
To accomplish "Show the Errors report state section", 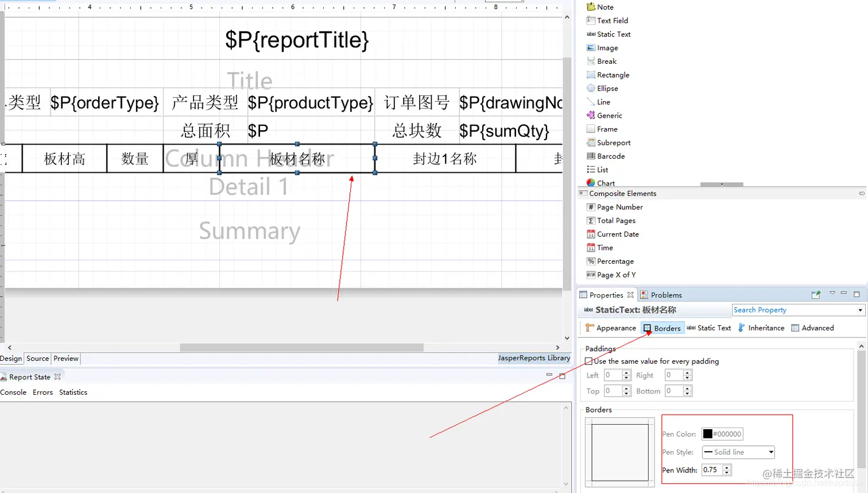I will pos(42,392).
